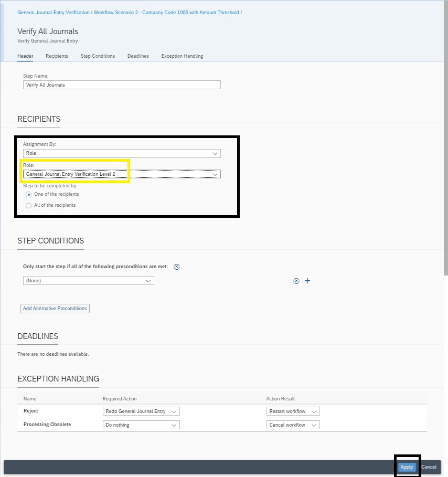Click the Reject row name
This screenshot has width=448, height=477.
point(31,411)
